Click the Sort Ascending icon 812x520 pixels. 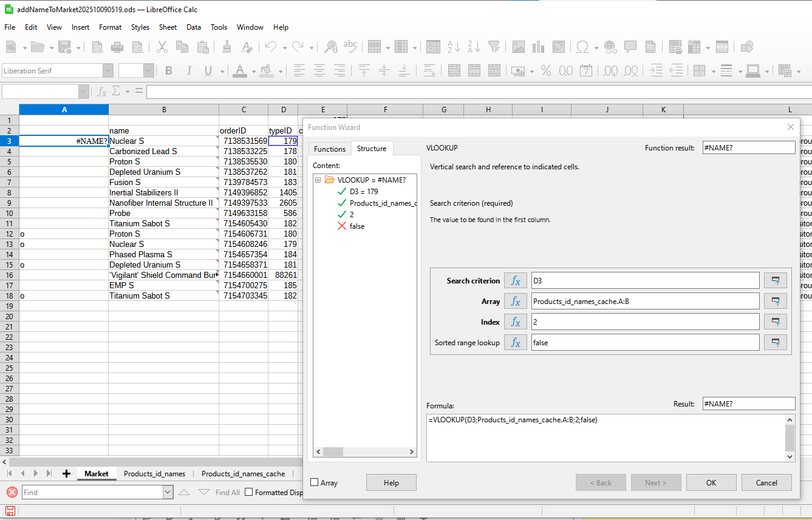[x=453, y=47]
